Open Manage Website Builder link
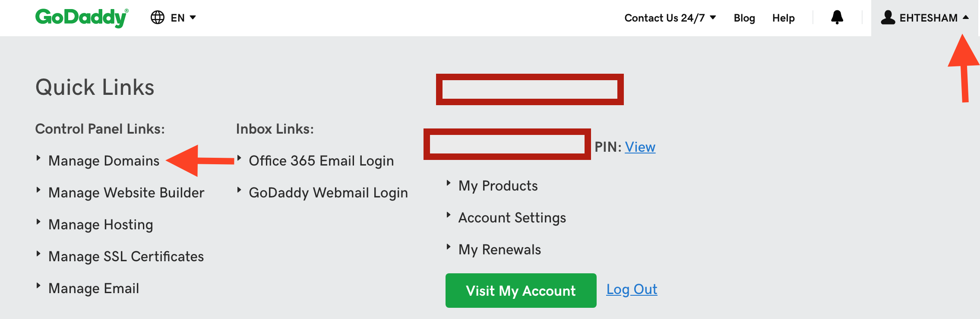Screen dimensions: 980x319 (126, 193)
